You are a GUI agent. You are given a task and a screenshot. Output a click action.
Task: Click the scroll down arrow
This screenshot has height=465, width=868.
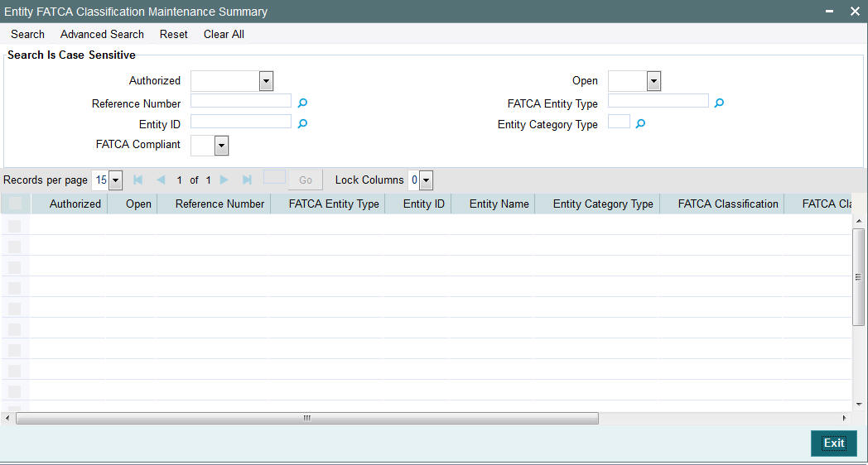point(859,404)
